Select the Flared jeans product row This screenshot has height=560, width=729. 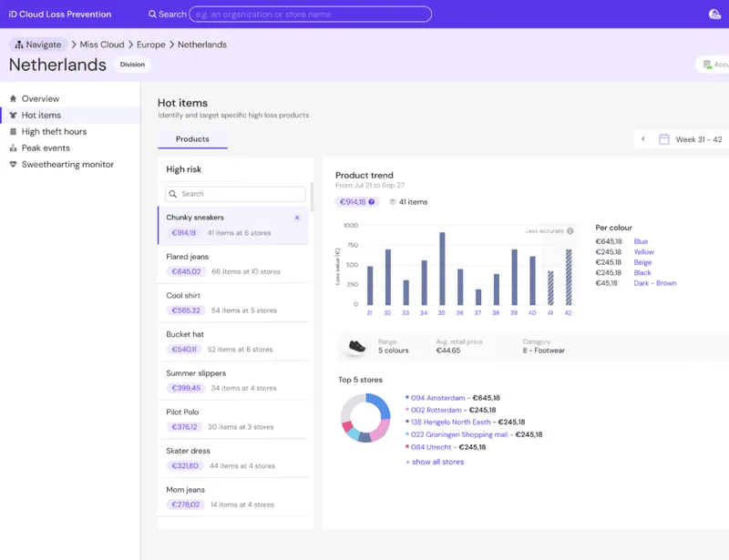233,264
